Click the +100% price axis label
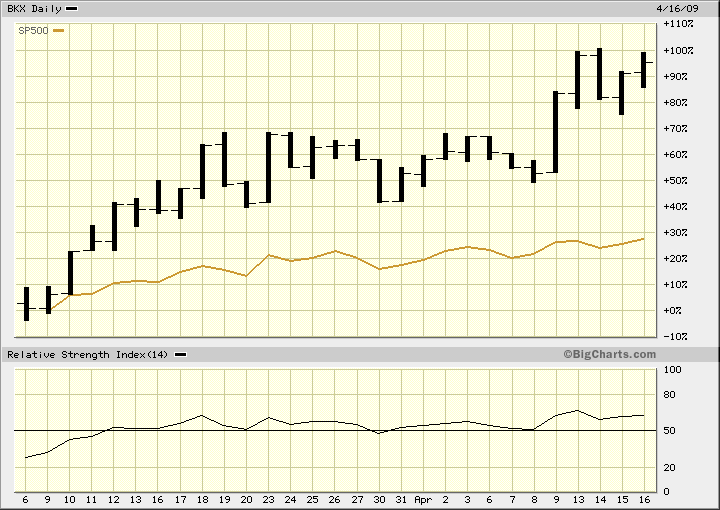The height and width of the screenshot is (510, 720). (x=679, y=50)
